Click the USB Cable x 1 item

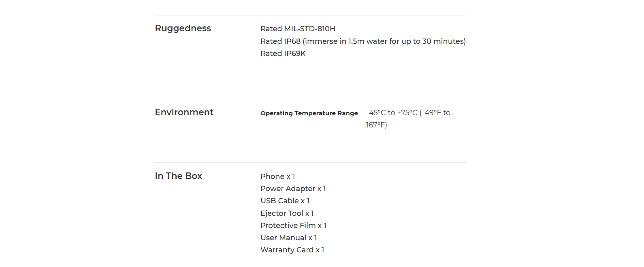pos(285,201)
